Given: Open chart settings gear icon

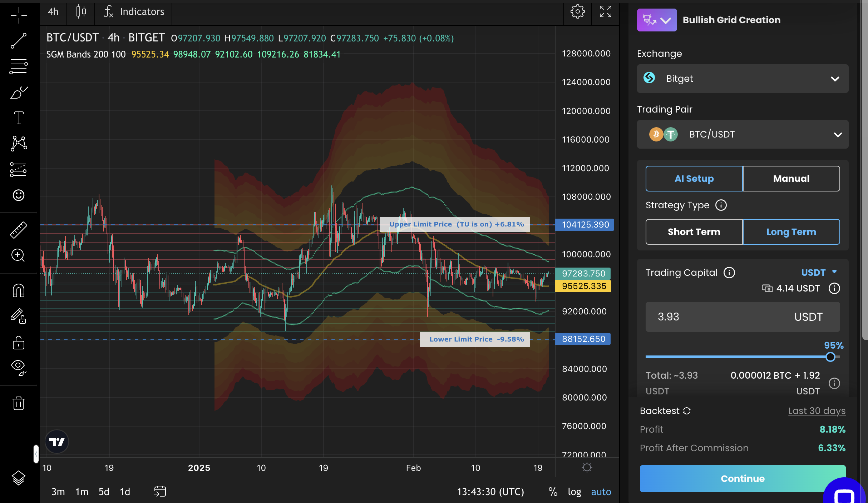Looking at the screenshot, I should 577,12.
